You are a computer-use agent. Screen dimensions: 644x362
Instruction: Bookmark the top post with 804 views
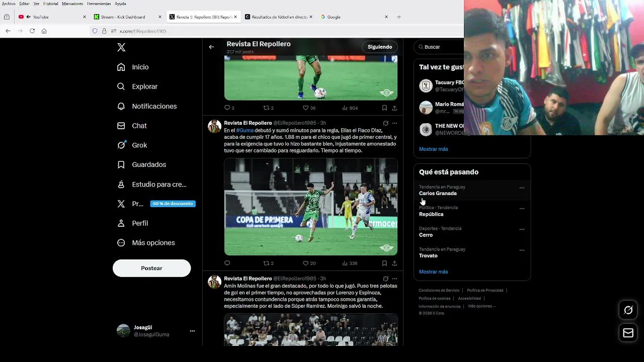pos(384,108)
